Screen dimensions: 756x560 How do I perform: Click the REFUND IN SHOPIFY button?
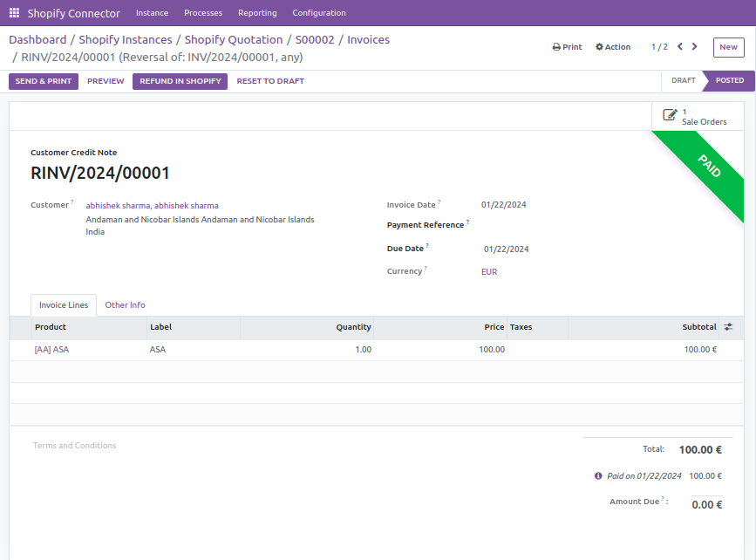click(180, 80)
